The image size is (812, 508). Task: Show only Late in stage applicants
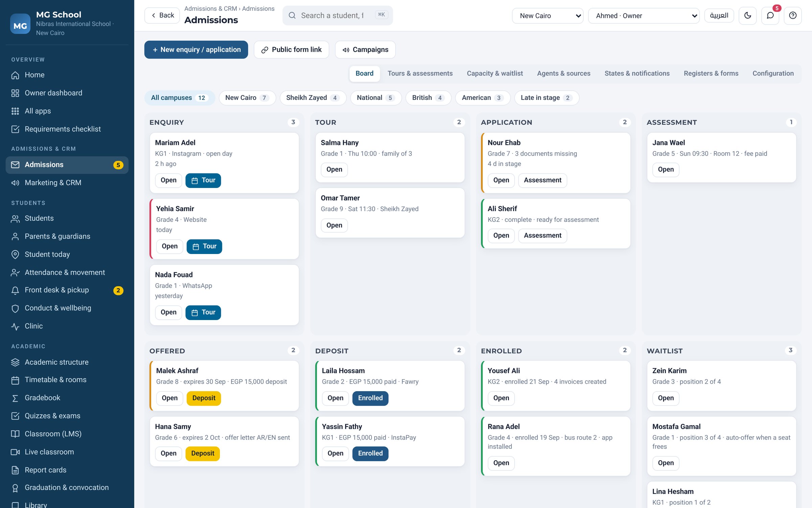point(546,98)
